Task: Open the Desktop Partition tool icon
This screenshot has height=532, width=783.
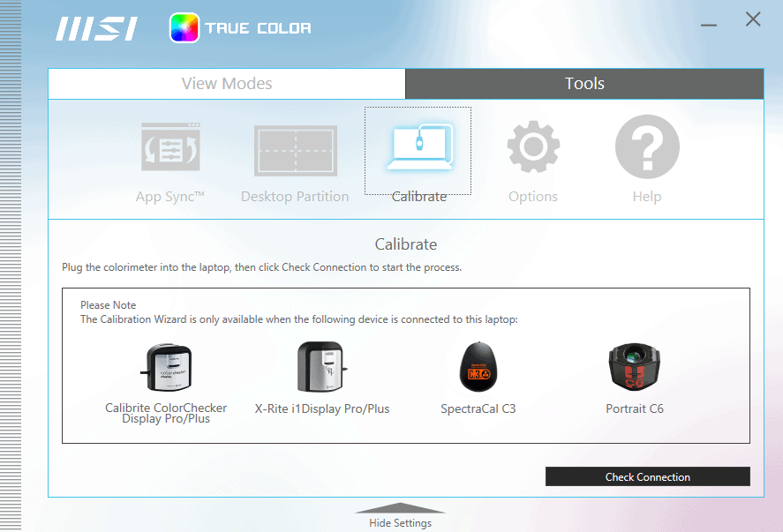Action: click(x=296, y=151)
